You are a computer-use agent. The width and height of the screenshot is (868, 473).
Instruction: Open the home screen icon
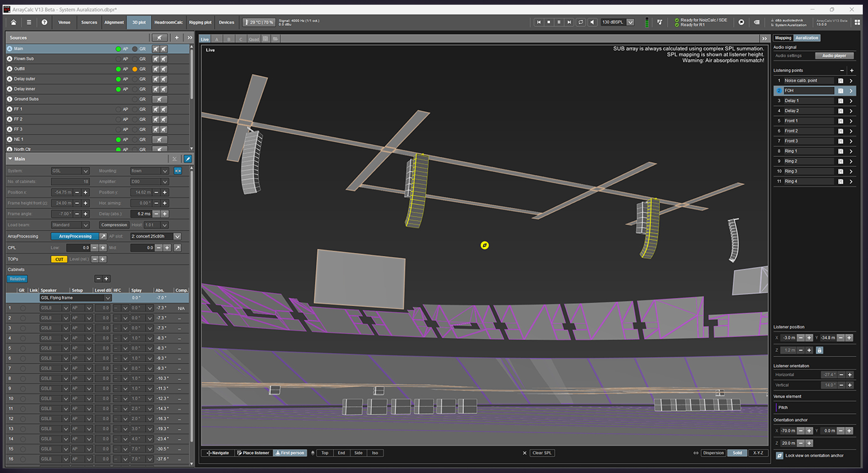(13, 22)
